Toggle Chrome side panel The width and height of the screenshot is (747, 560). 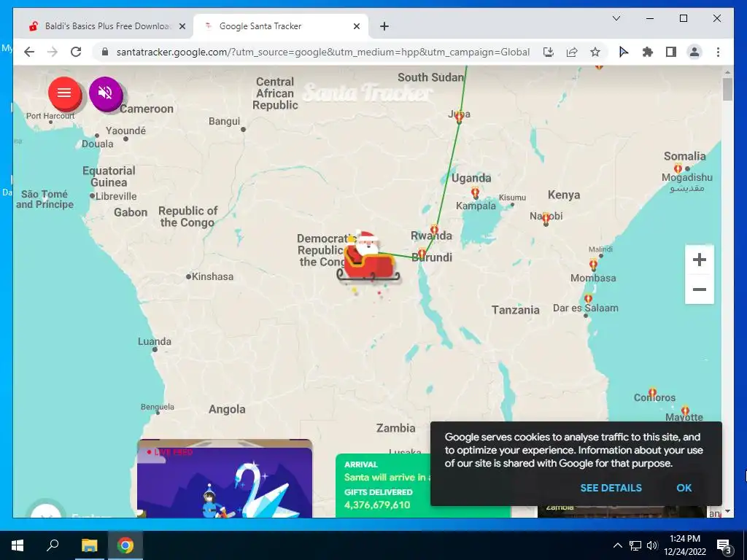(x=671, y=52)
